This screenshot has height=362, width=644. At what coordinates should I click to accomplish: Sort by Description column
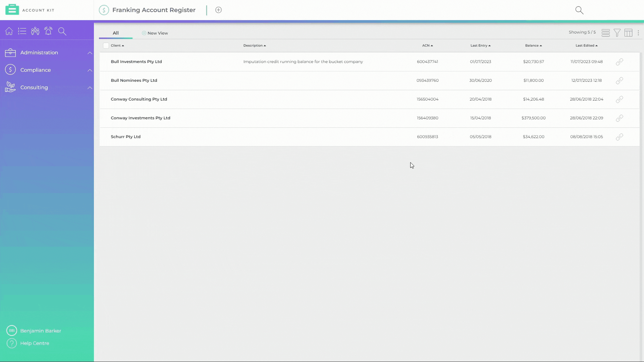(x=255, y=46)
